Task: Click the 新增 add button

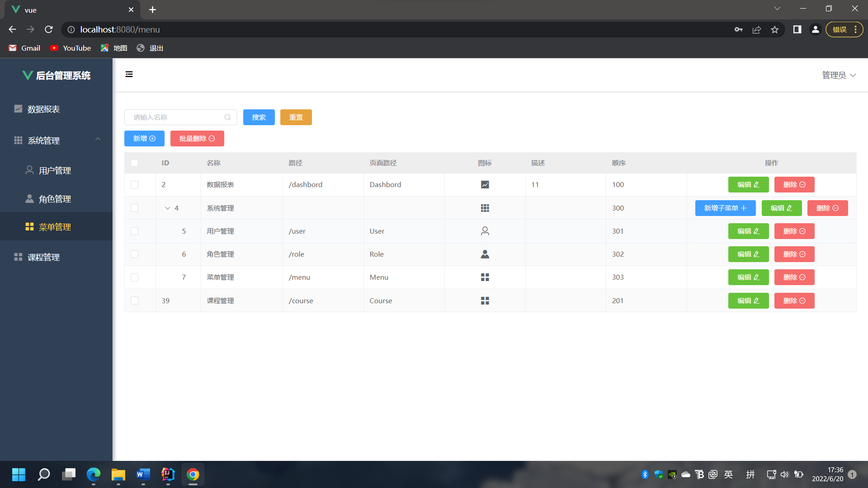Action: click(x=144, y=139)
